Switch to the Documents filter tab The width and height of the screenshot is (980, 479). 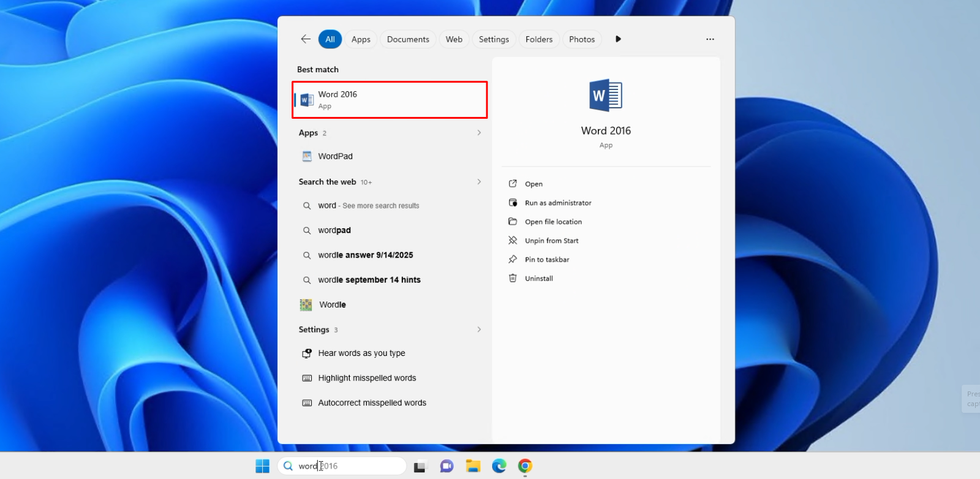tap(408, 39)
